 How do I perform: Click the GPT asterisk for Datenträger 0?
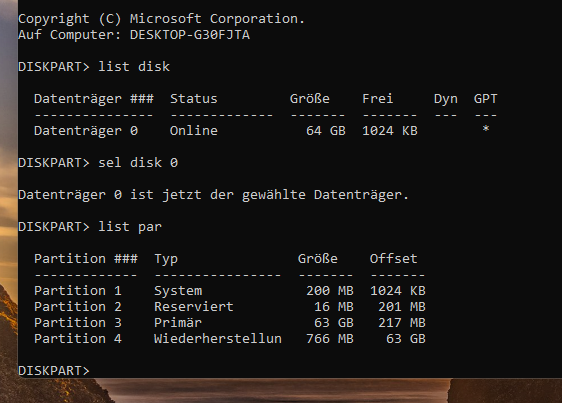486,129
